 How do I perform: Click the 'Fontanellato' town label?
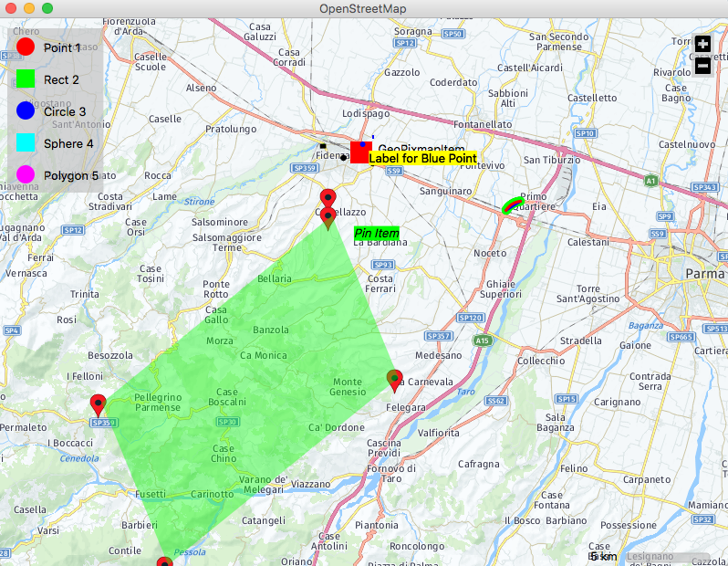coord(483,124)
